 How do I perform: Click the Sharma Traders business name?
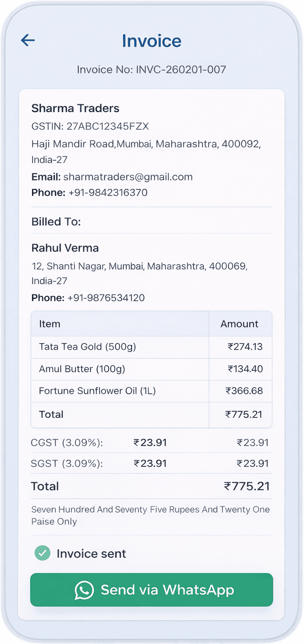point(75,108)
